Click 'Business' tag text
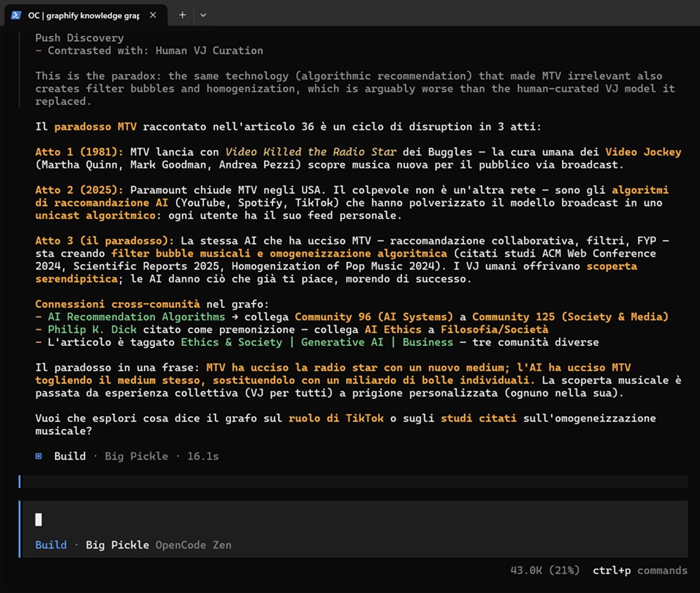Image resolution: width=700 pixels, height=593 pixels. pos(428,342)
